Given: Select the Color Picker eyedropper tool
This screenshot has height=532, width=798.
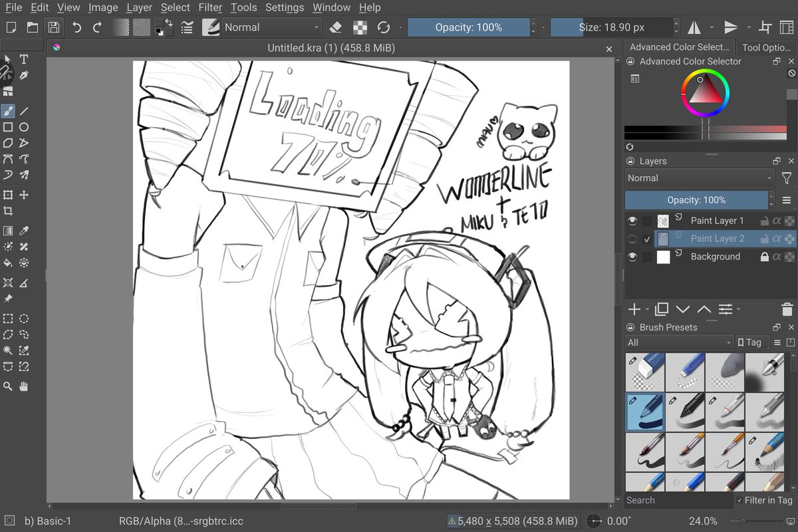Looking at the screenshot, I should pyautogui.click(x=24, y=231).
